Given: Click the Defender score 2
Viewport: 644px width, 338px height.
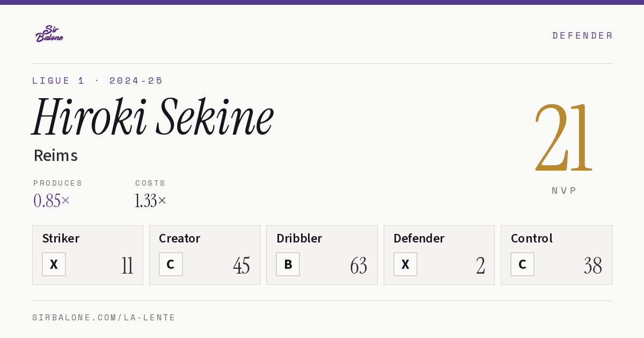Looking at the screenshot, I should [x=480, y=266].
